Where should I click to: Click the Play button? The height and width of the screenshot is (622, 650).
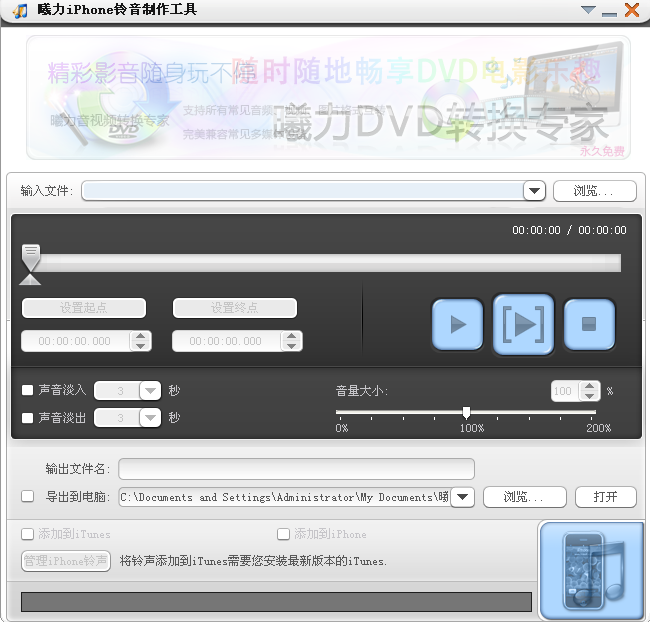(x=458, y=324)
